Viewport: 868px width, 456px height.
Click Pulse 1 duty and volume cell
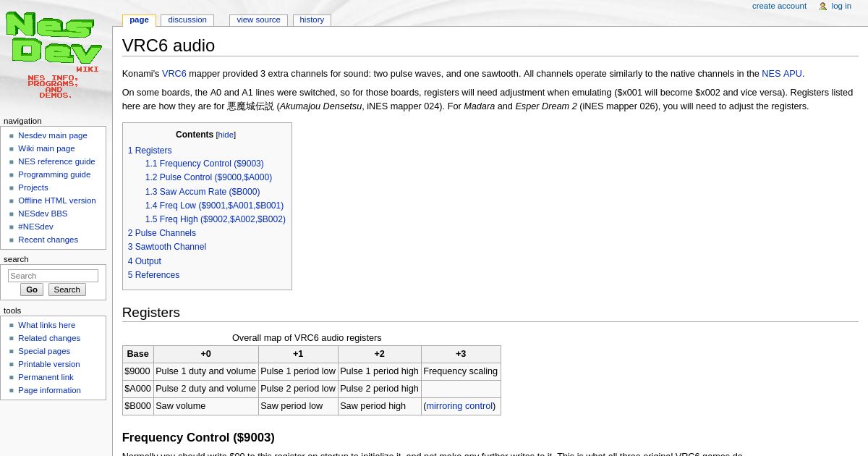[x=205, y=371]
